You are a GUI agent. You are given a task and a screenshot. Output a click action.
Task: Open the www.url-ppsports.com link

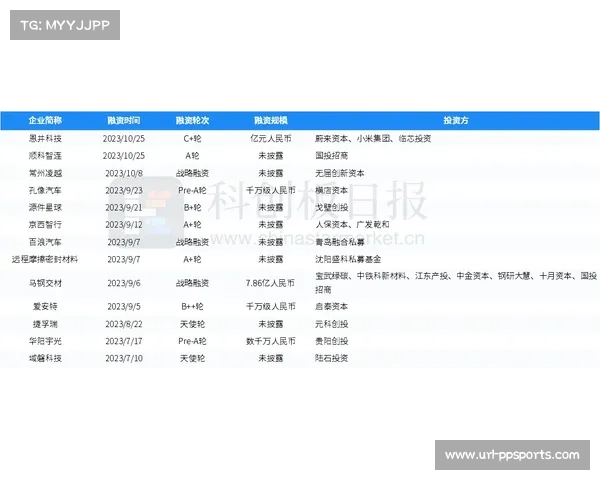(x=512, y=456)
